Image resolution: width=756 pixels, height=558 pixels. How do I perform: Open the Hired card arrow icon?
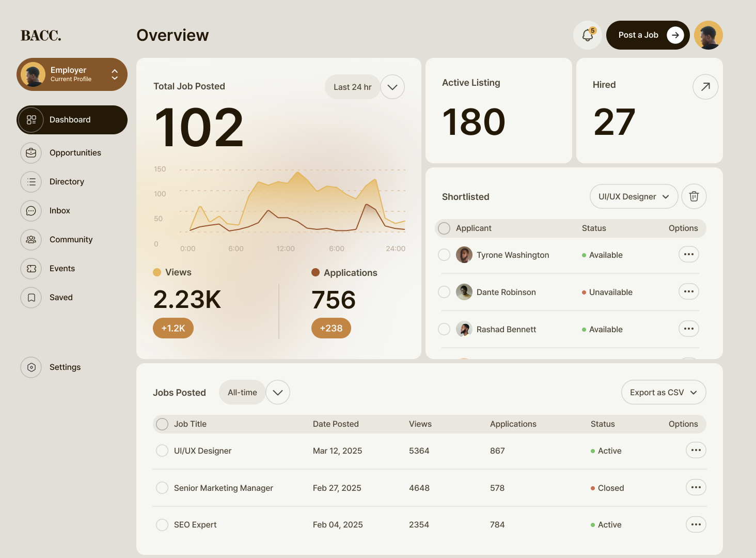[705, 87]
